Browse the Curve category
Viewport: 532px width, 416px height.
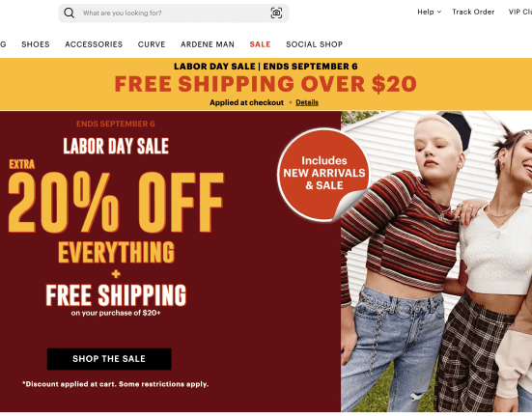[x=152, y=44]
